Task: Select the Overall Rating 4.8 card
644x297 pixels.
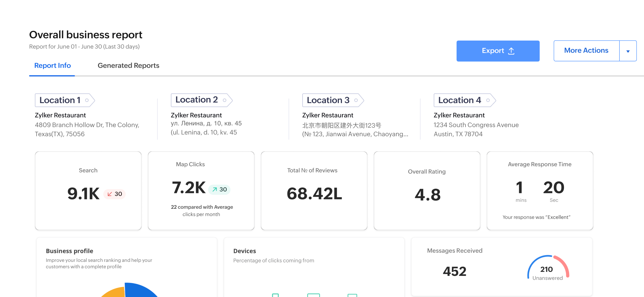Action: point(427,191)
